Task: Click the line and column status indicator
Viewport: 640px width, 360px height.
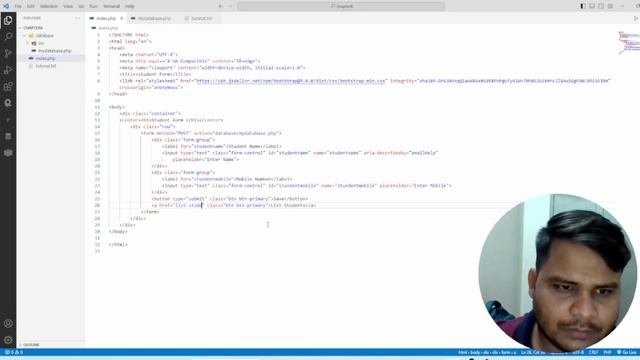Action: pyautogui.click(x=533, y=352)
